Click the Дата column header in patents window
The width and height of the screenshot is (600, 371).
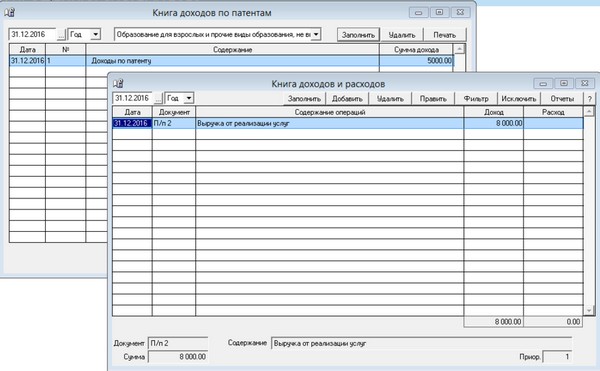tap(27, 50)
